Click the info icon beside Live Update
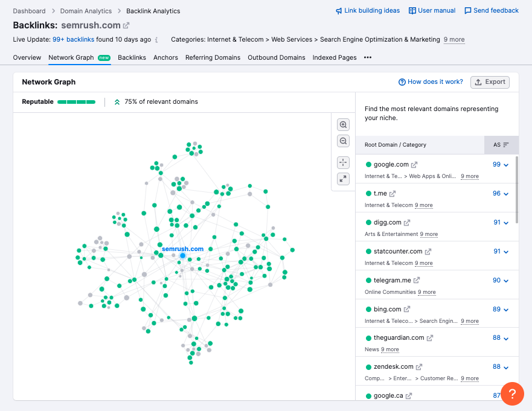 click(156, 40)
